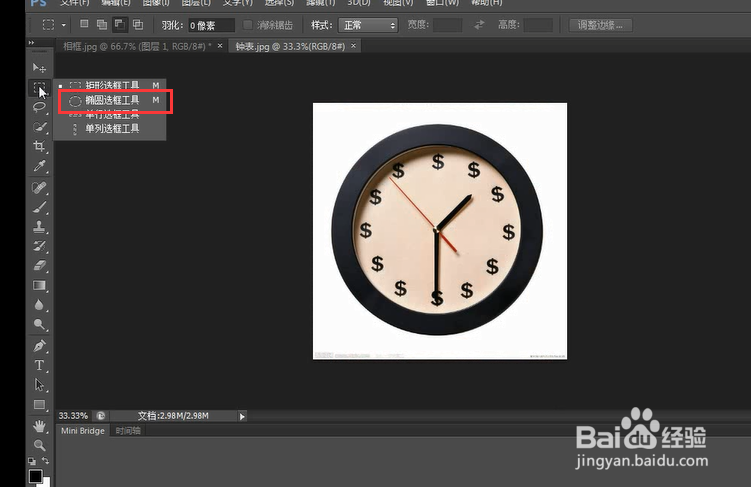Open the 时间轴 timeline panel tab
Screen dimensions: 751x487
tap(128, 430)
